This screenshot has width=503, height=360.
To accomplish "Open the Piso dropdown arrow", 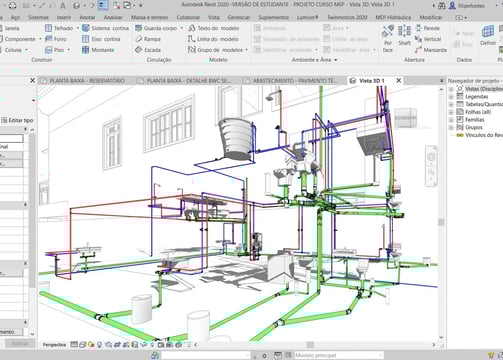I will pos(69,50).
